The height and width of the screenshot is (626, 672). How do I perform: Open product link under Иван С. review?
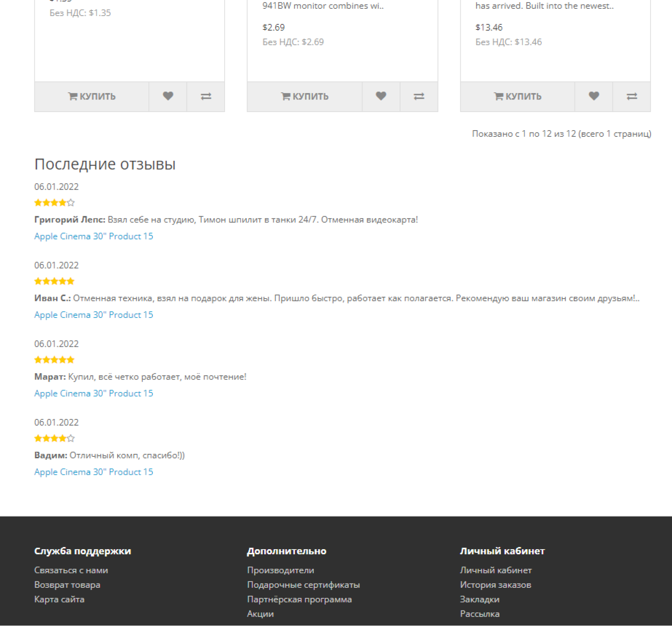click(94, 315)
